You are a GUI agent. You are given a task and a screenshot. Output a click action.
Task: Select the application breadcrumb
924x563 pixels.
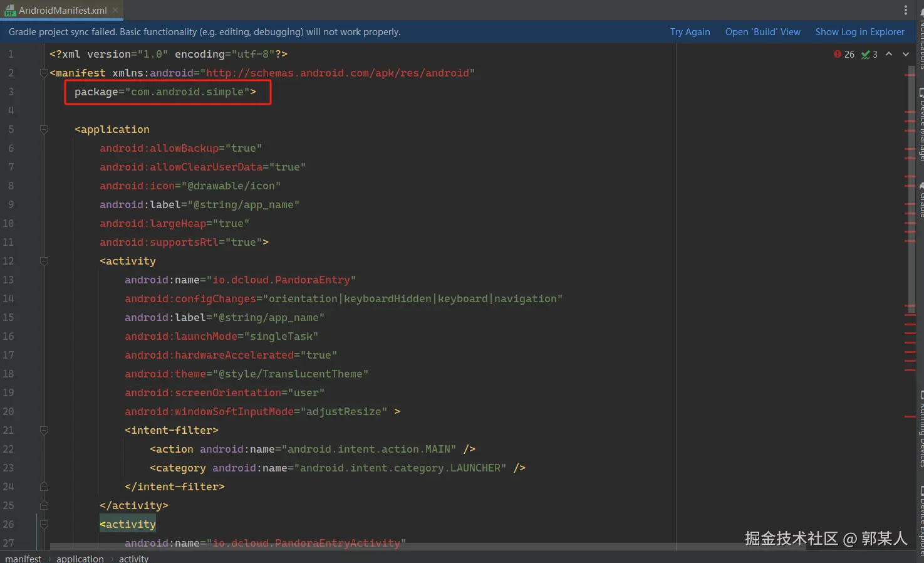pos(80,558)
